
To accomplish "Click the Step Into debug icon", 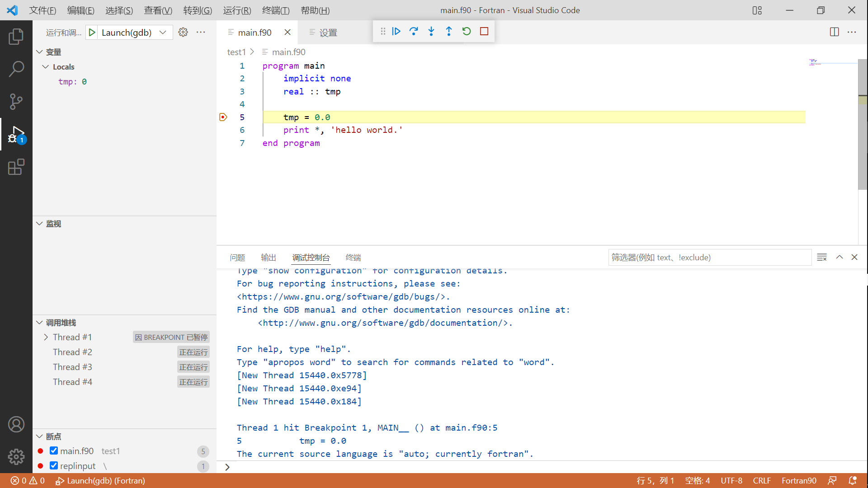I will click(x=431, y=31).
